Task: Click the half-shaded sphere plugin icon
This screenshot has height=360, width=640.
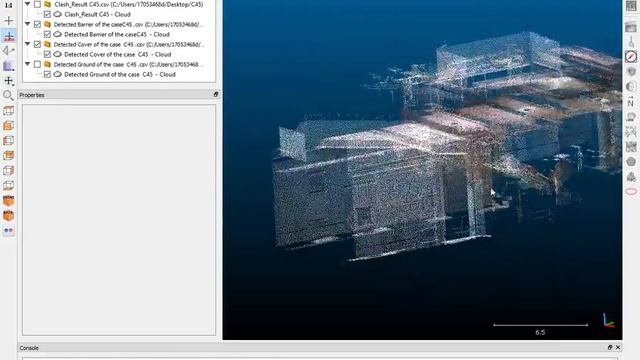Action: coord(631,87)
